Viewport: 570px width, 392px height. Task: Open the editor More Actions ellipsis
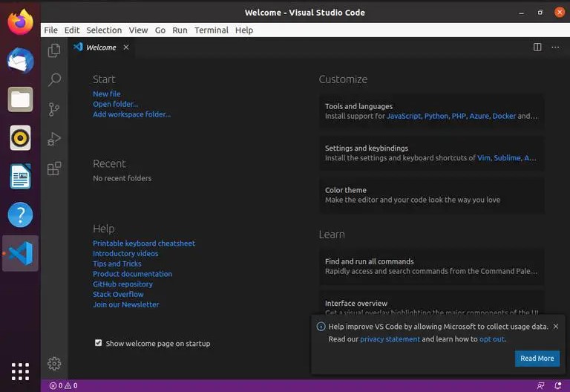[x=555, y=48]
